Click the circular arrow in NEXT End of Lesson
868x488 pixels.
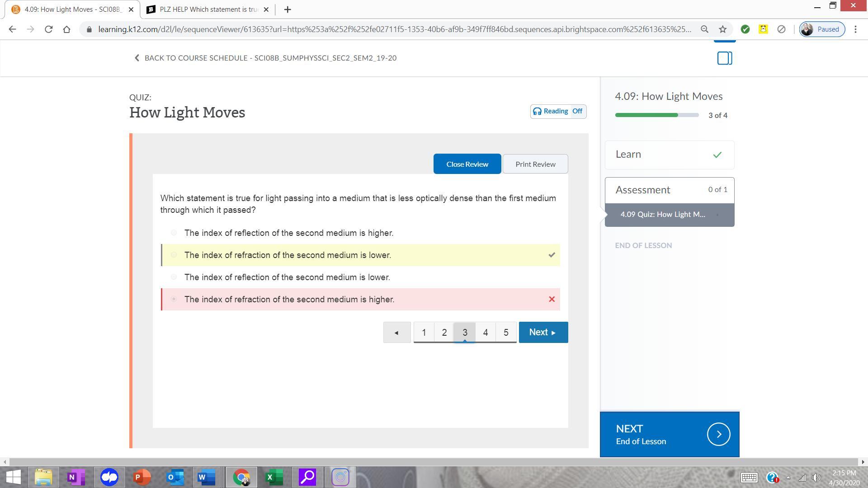point(718,434)
